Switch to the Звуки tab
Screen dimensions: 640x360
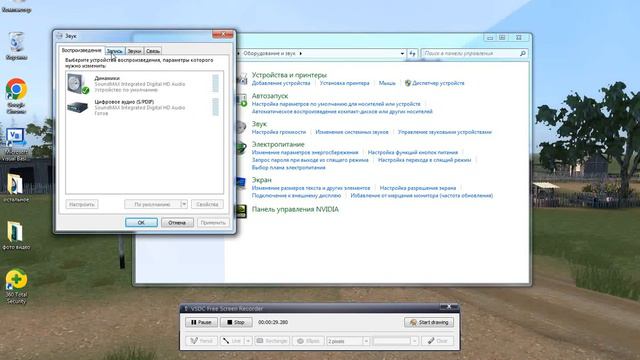tap(134, 51)
